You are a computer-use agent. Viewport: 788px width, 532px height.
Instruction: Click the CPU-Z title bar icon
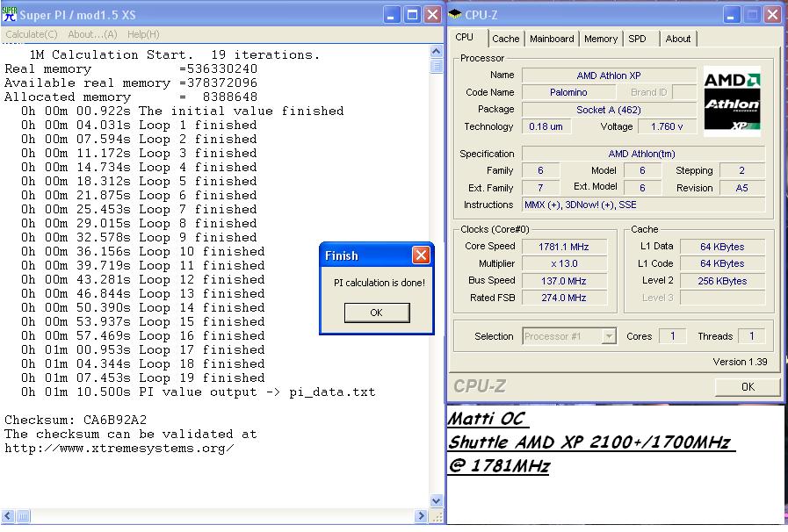[455, 15]
